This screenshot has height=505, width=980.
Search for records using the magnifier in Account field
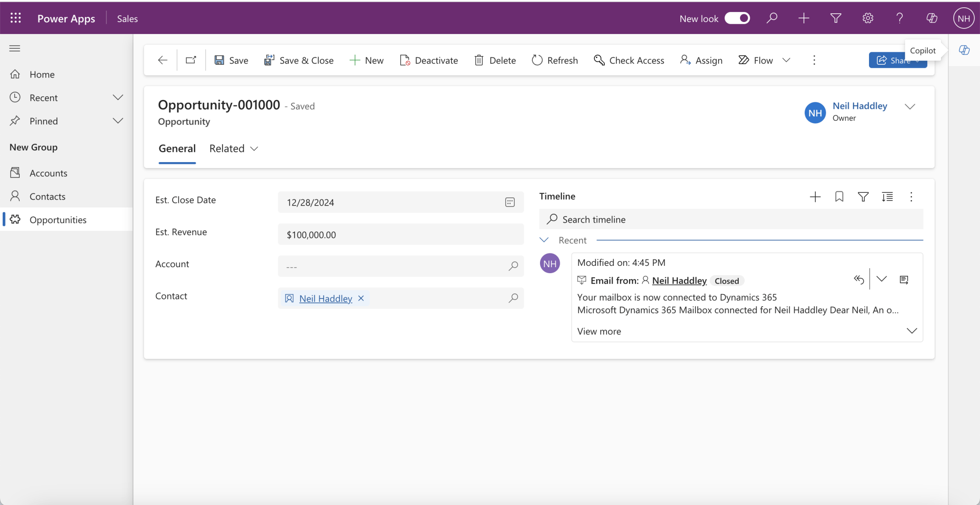[x=513, y=266]
